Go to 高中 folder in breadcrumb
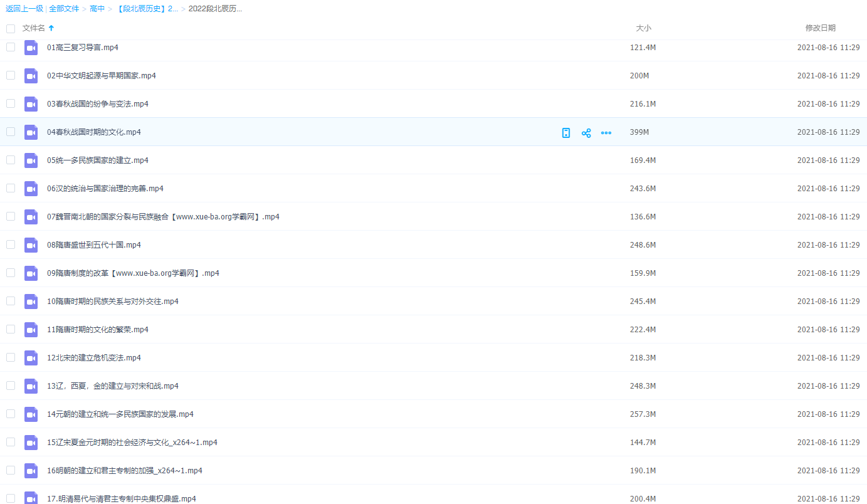Screen dimensions: 867x504 point(97,9)
